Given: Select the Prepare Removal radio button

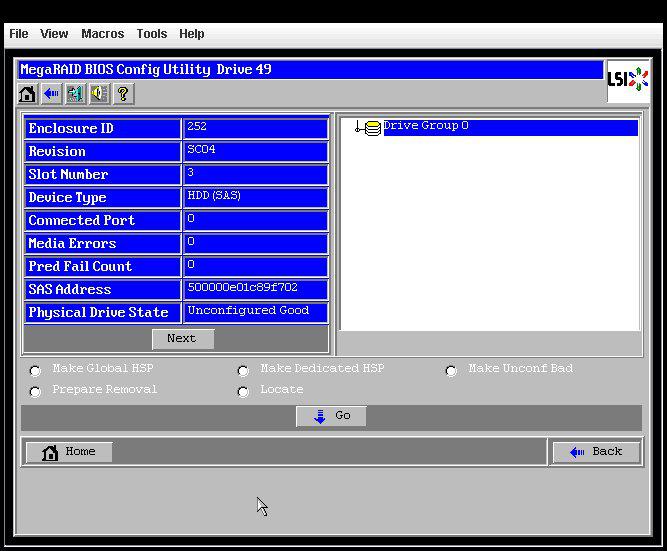Looking at the screenshot, I should pos(36,392).
